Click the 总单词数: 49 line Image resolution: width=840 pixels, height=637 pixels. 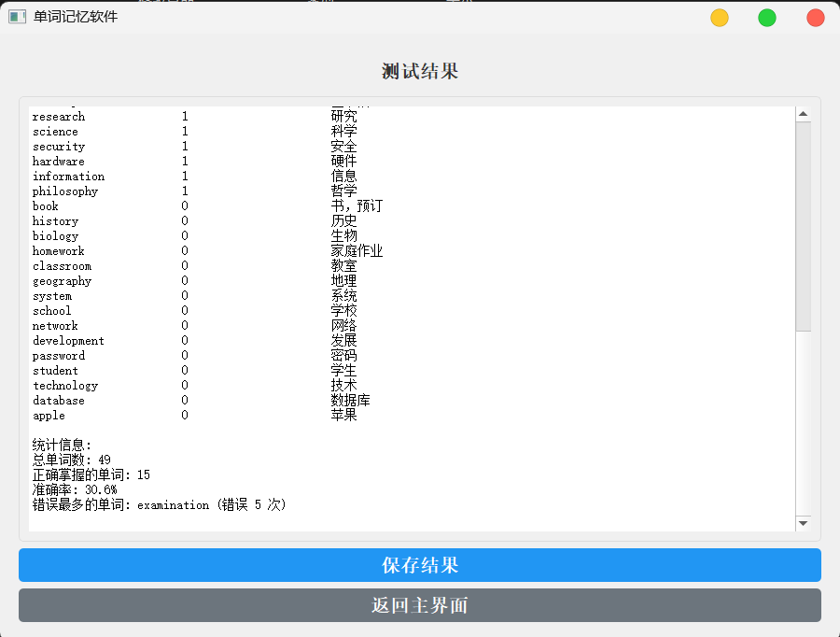[x=71, y=460]
